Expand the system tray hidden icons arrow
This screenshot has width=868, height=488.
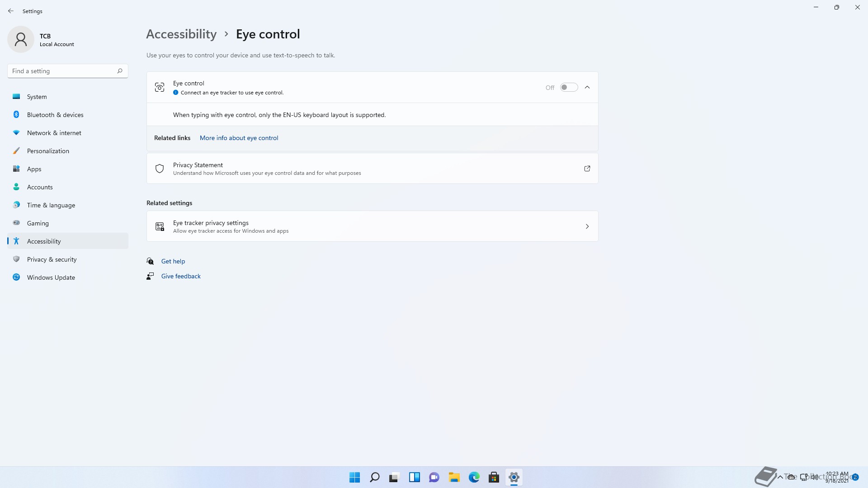tap(780, 477)
